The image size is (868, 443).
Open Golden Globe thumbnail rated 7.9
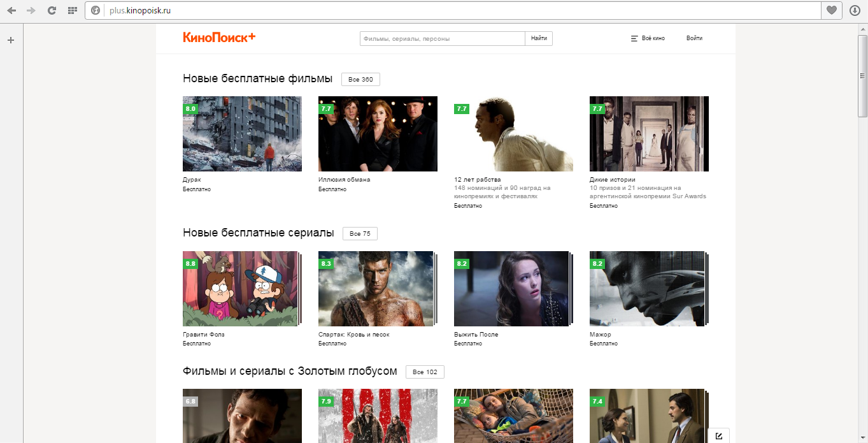point(378,416)
